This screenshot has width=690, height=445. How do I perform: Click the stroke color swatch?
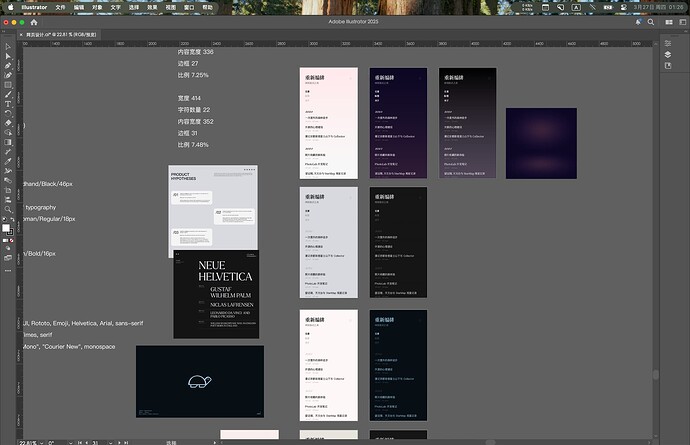(x=11, y=232)
